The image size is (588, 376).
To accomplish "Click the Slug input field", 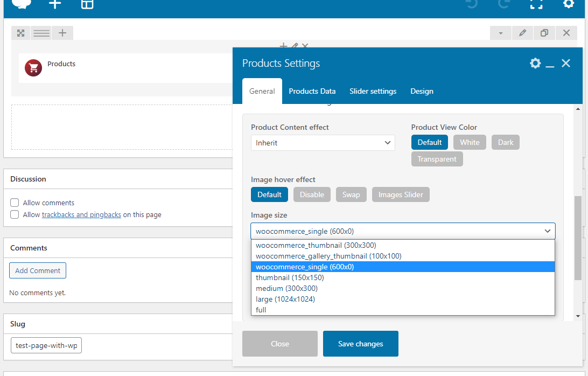I will 46,346.
